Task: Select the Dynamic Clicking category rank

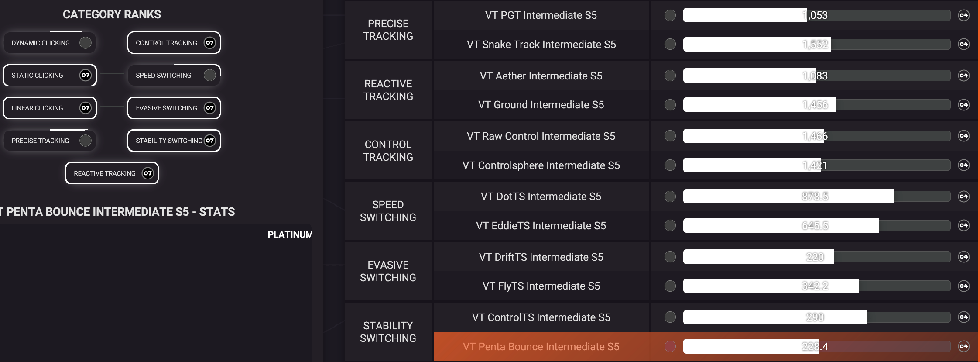Action: [x=41, y=43]
